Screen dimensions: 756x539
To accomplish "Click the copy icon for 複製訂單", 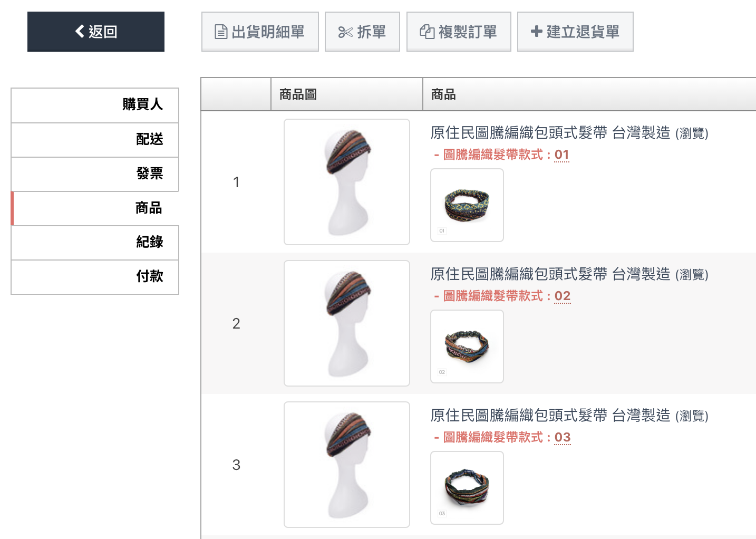I will click(x=427, y=32).
